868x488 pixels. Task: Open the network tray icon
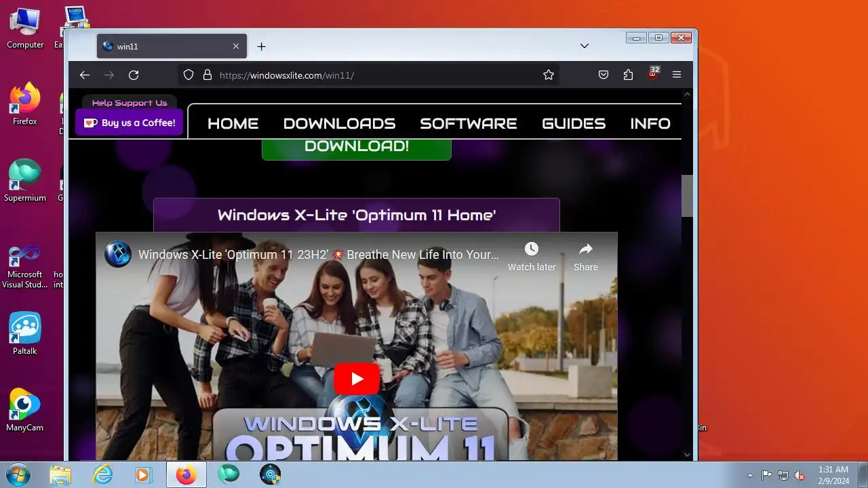tap(783, 475)
